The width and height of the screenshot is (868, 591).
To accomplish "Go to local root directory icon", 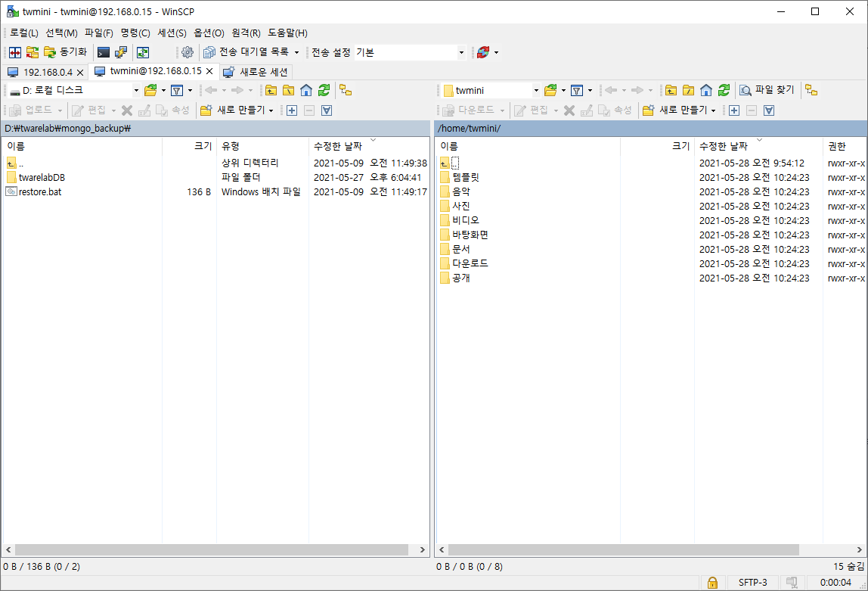I will point(288,90).
